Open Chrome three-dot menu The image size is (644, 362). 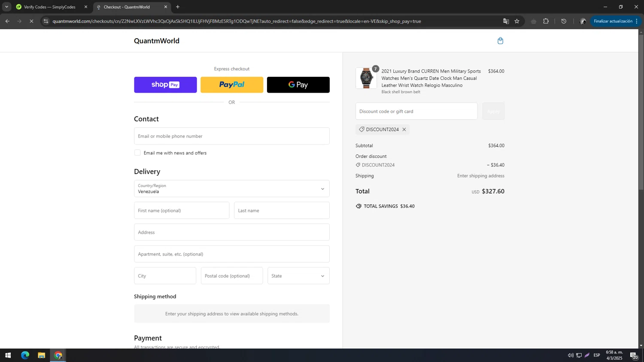coord(637,21)
